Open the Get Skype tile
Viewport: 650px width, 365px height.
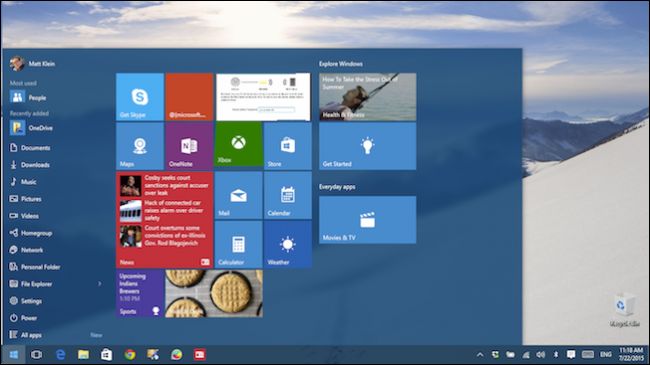140,97
